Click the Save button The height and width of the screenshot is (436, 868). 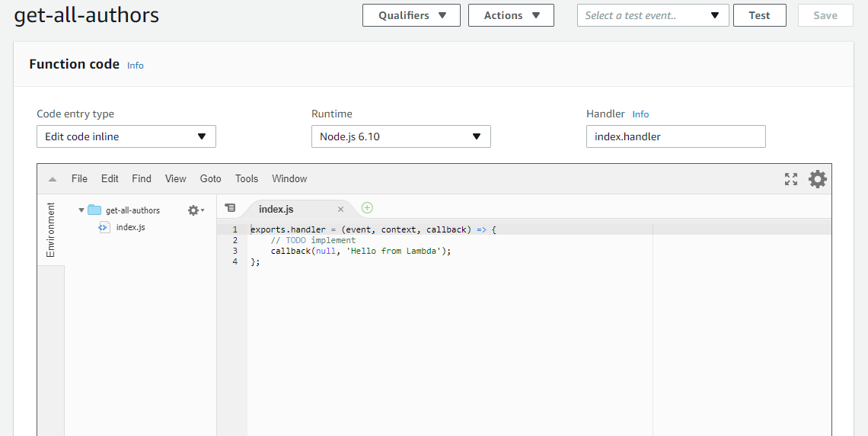tap(825, 15)
